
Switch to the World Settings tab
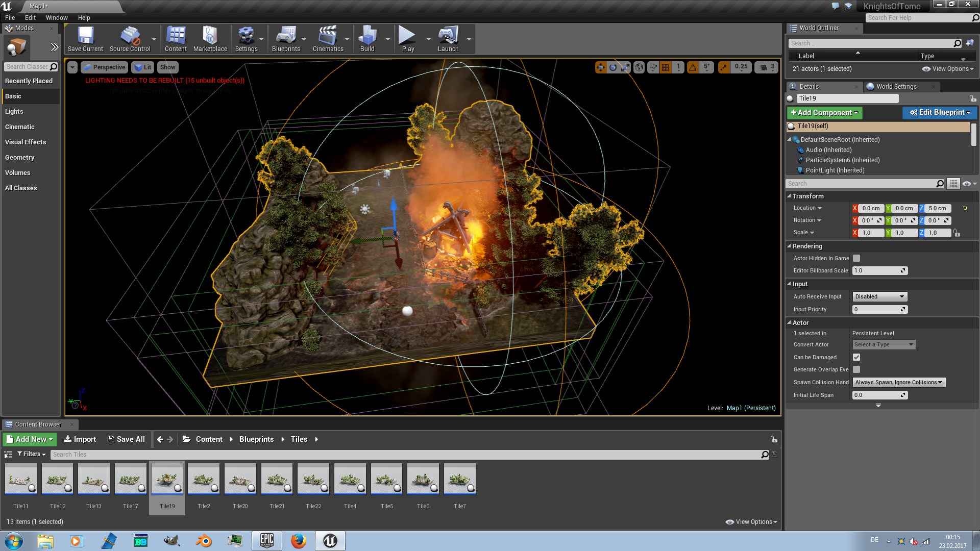click(896, 86)
